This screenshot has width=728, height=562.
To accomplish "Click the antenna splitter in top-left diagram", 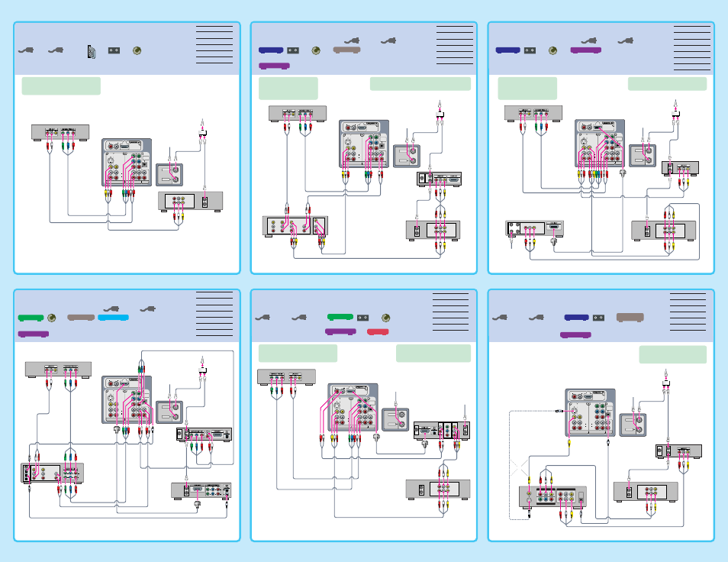I will (202, 134).
